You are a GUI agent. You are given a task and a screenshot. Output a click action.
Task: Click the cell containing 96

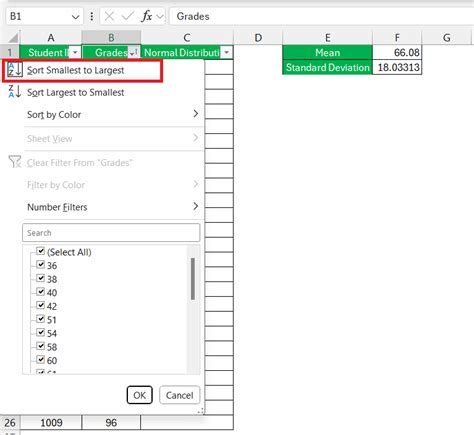tap(111, 423)
